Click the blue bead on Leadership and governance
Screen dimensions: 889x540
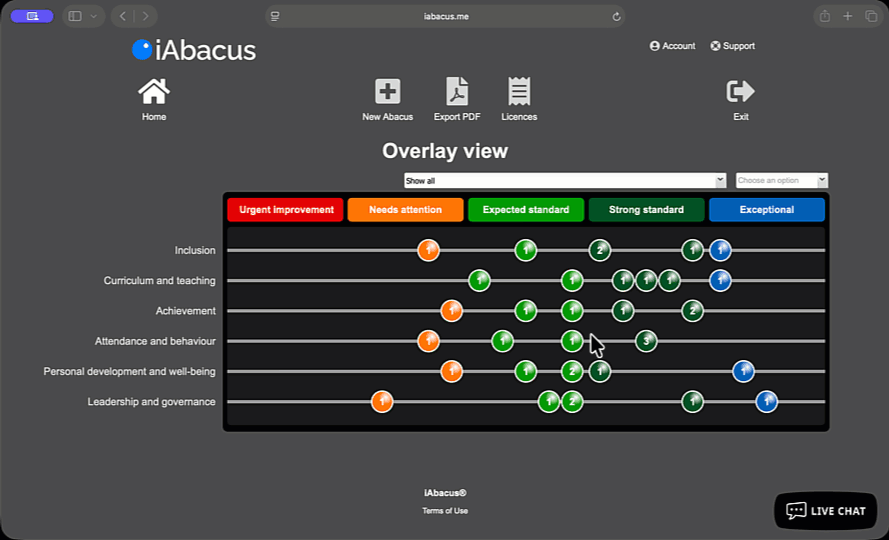[x=767, y=402]
